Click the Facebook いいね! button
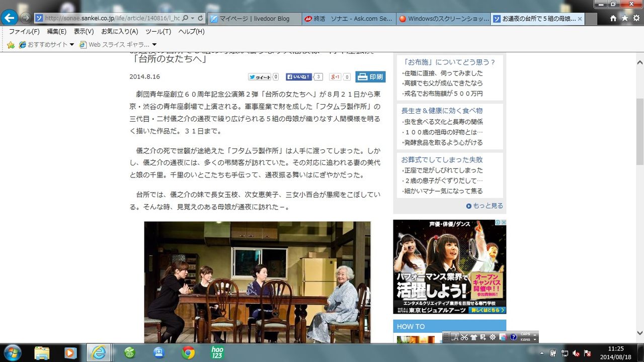Viewport: 644px width, 362px height. click(299, 77)
